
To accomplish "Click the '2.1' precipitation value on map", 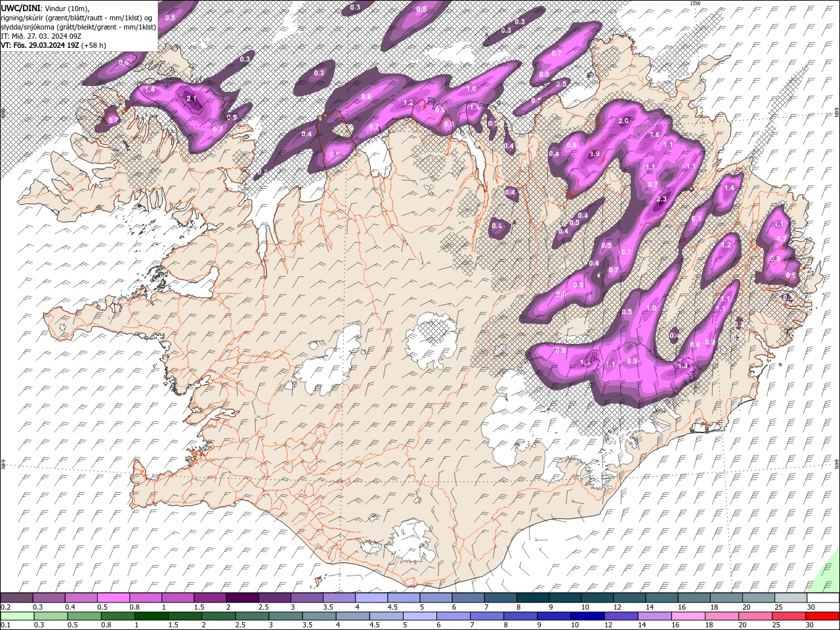I will [192, 99].
